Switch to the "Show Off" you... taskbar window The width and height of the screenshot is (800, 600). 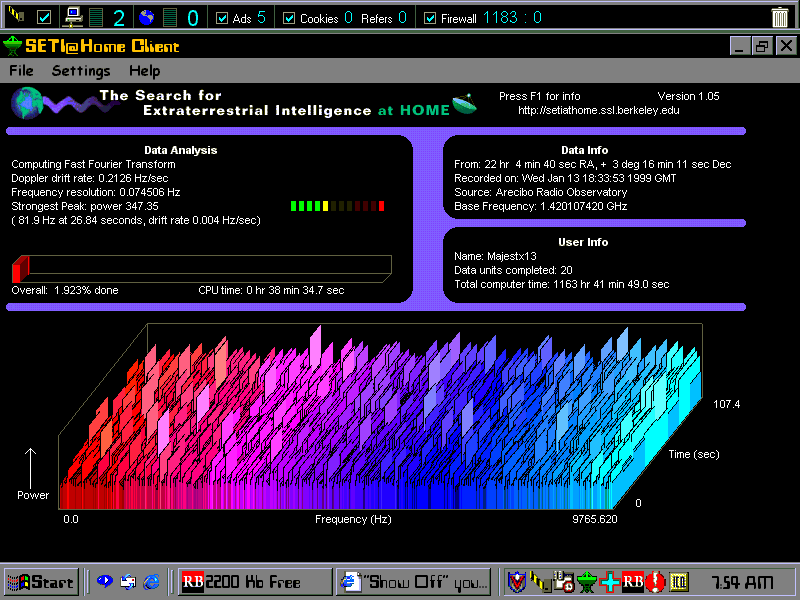413,582
